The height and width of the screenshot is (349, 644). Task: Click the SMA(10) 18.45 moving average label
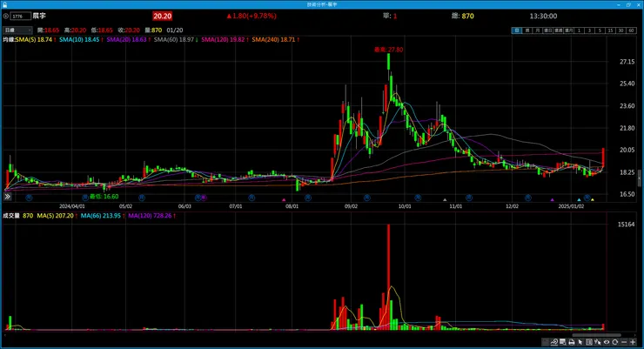pyautogui.click(x=81, y=39)
